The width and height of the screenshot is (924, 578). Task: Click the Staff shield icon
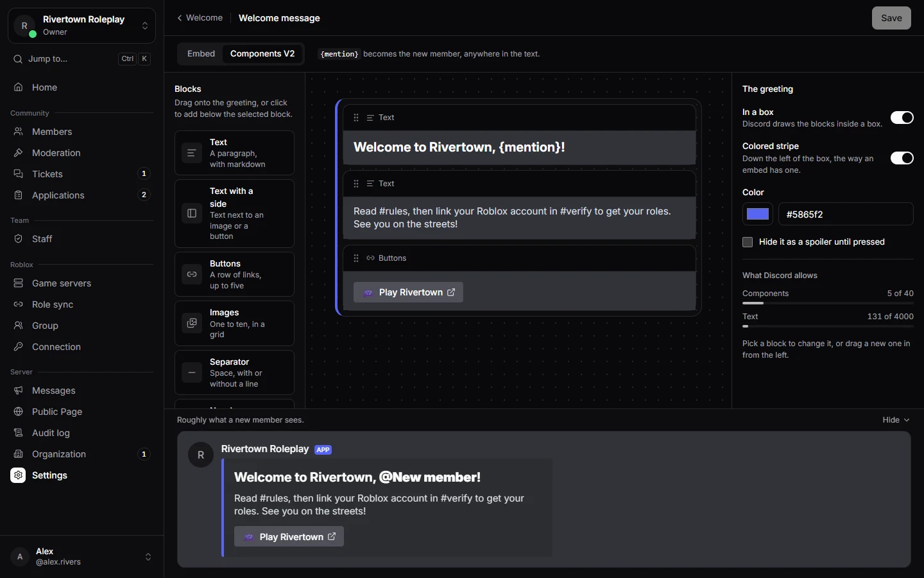tap(19, 239)
